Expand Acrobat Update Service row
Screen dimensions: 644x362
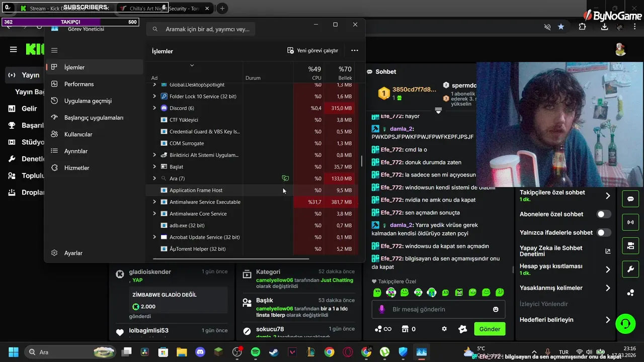click(154, 237)
